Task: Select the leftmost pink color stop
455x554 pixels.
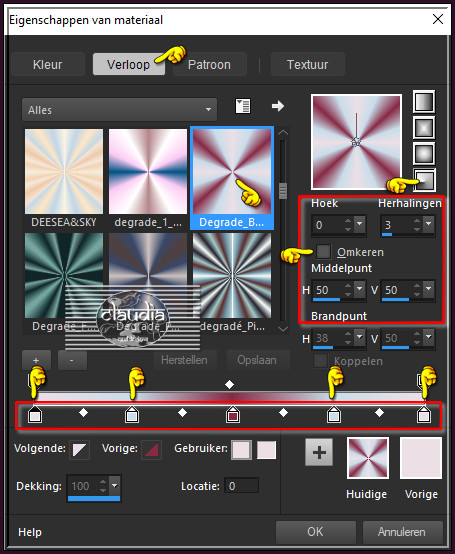Action: (35, 414)
